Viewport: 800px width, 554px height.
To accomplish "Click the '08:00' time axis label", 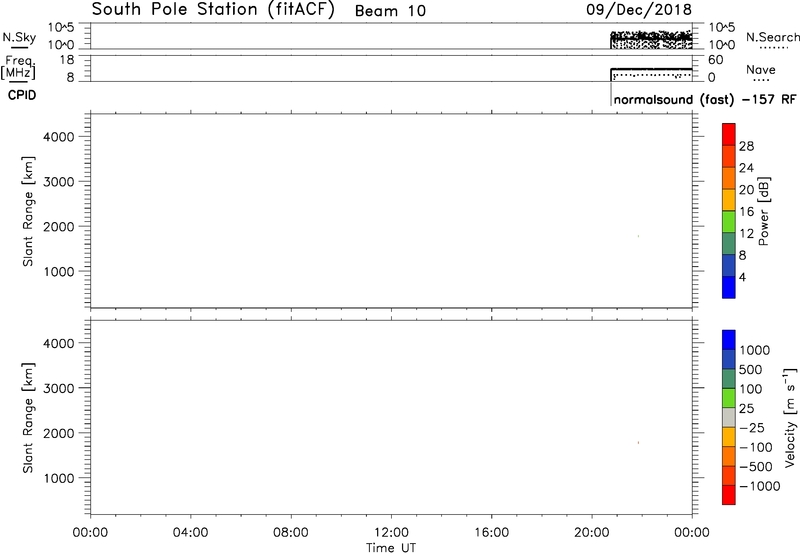I will point(291,533).
